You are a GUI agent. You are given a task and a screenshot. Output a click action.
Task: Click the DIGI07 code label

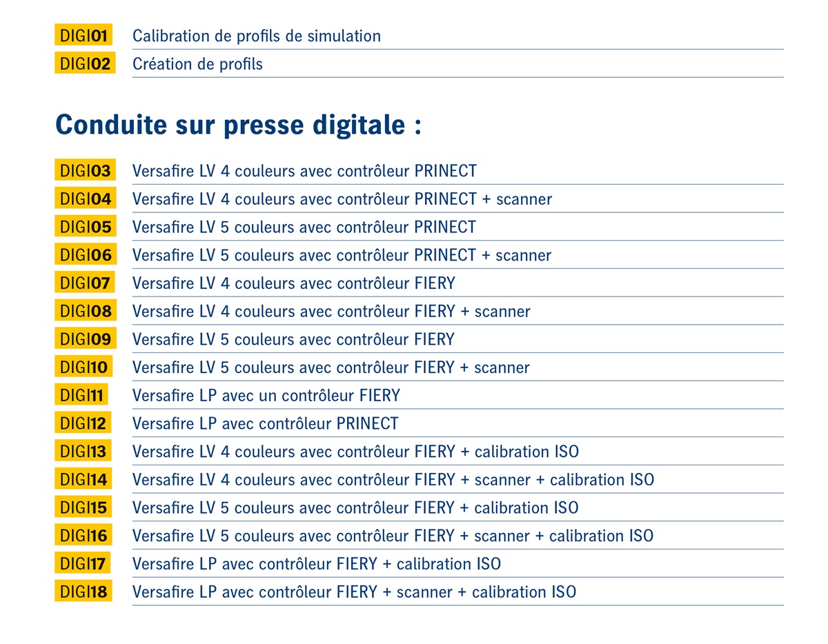pyautogui.click(x=85, y=283)
